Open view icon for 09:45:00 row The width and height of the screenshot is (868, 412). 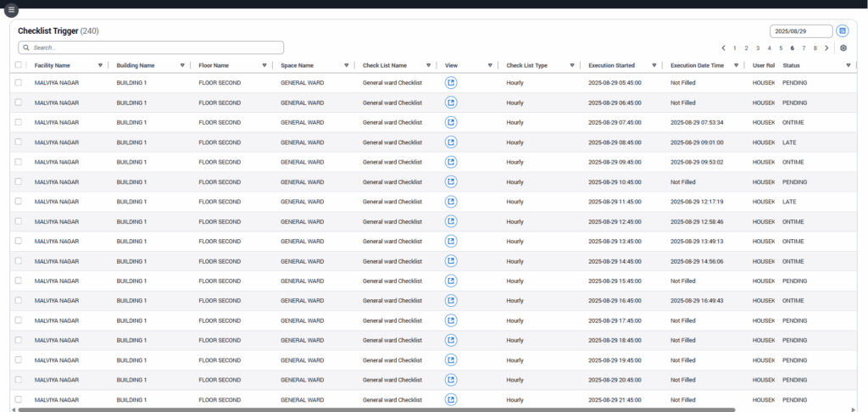[451, 162]
